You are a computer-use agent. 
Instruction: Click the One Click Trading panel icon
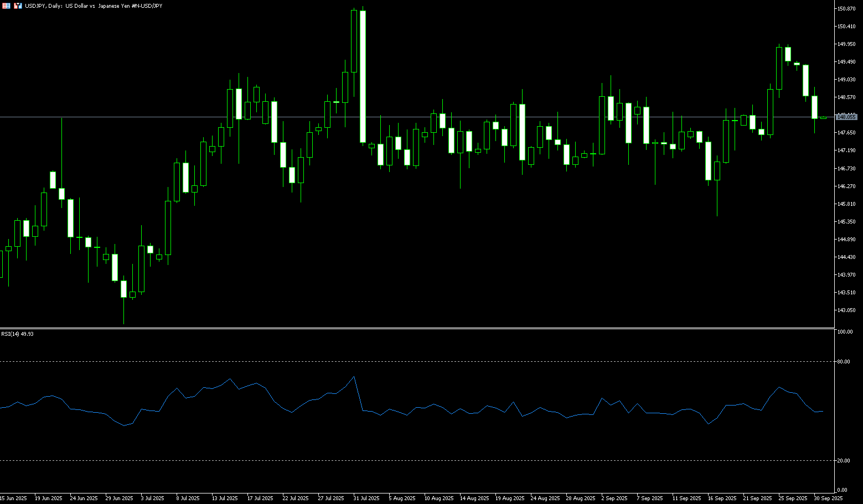tap(18, 6)
